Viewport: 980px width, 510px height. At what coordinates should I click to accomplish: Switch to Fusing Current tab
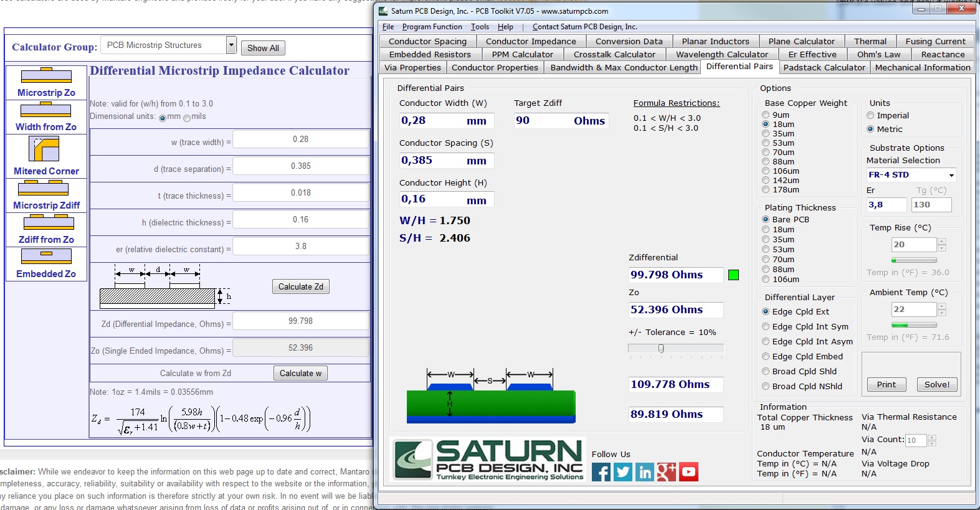[935, 41]
